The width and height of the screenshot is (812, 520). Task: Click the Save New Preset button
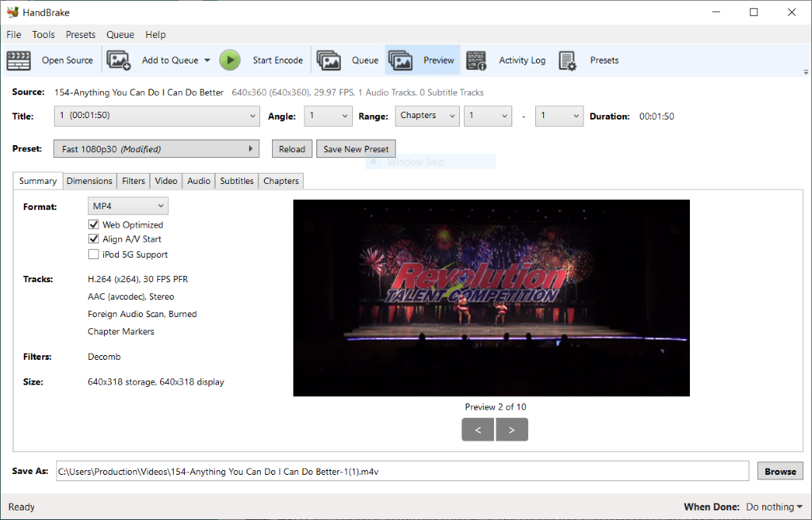(x=356, y=149)
